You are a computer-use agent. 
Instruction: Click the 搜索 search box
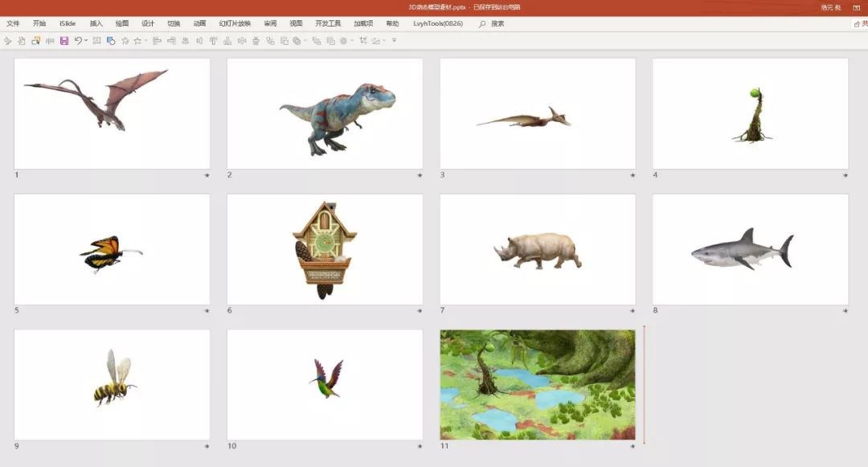tap(497, 24)
